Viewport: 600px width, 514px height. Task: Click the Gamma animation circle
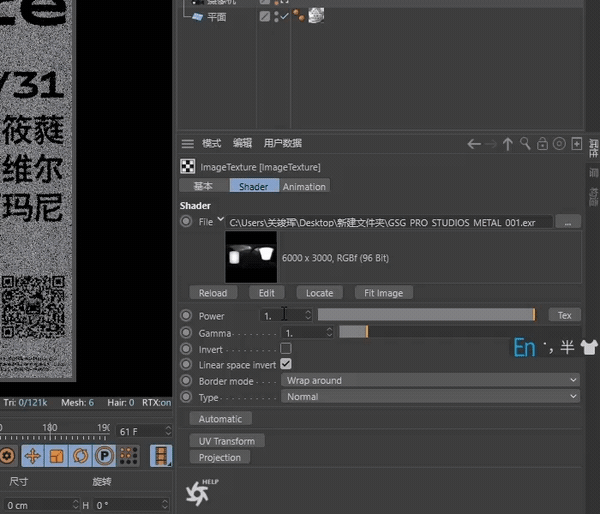[186, 332]
